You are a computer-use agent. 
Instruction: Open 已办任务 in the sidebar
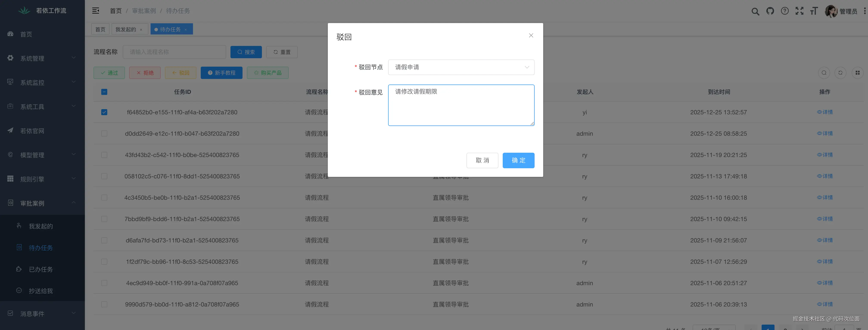tap(41, 269)
